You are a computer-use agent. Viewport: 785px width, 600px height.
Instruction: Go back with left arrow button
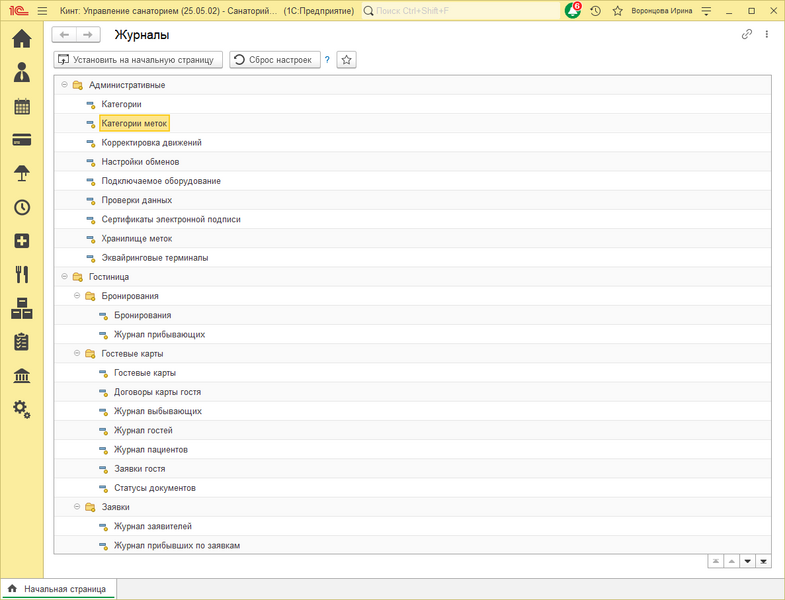point(64,35)
